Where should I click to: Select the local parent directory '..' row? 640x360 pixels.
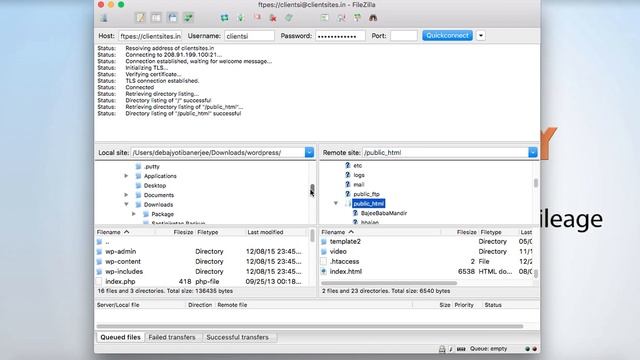point(202,242)
